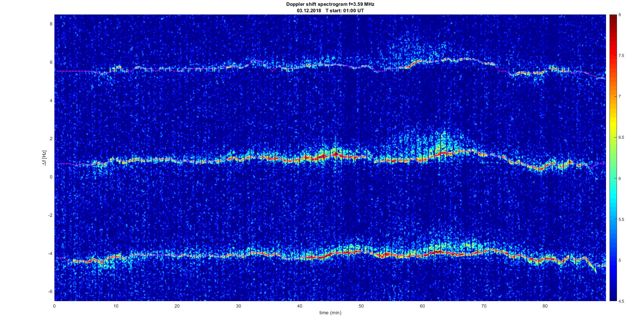The height and width of the screenshot is (323, 644).
Task: Click the x-axis tick label '20'
Action: click(177, 306)
